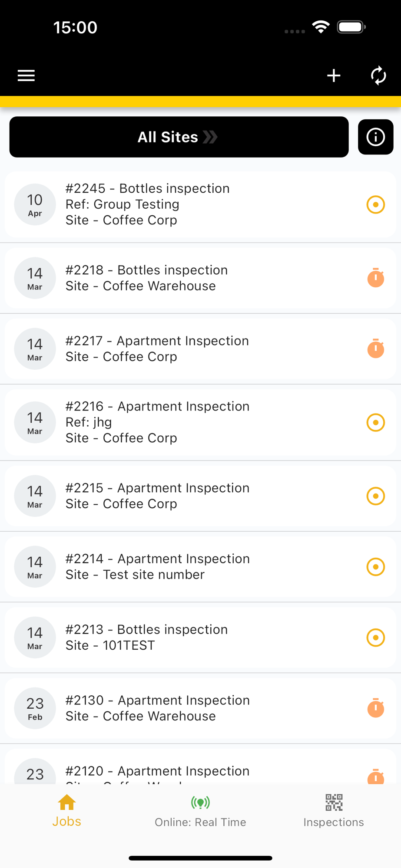The width and height of the screenshot is (401, 868).
Task: Tap timer icon on job #2218
Action: (376, 278)
